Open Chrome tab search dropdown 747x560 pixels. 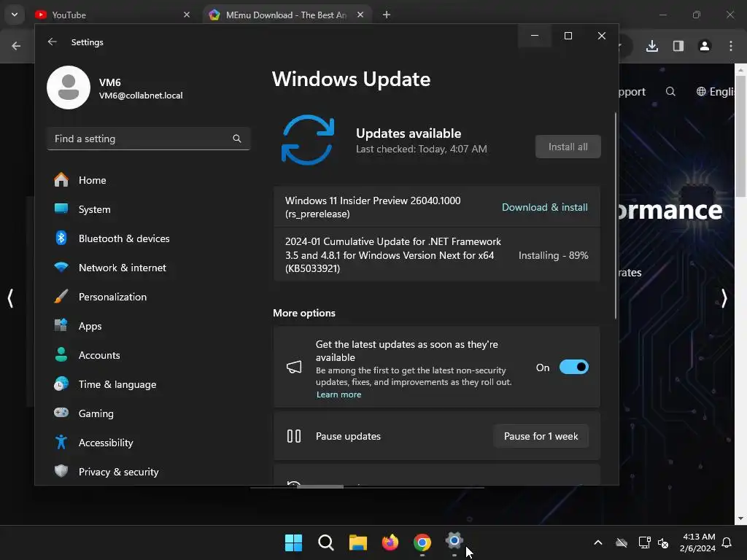[15, 15]
